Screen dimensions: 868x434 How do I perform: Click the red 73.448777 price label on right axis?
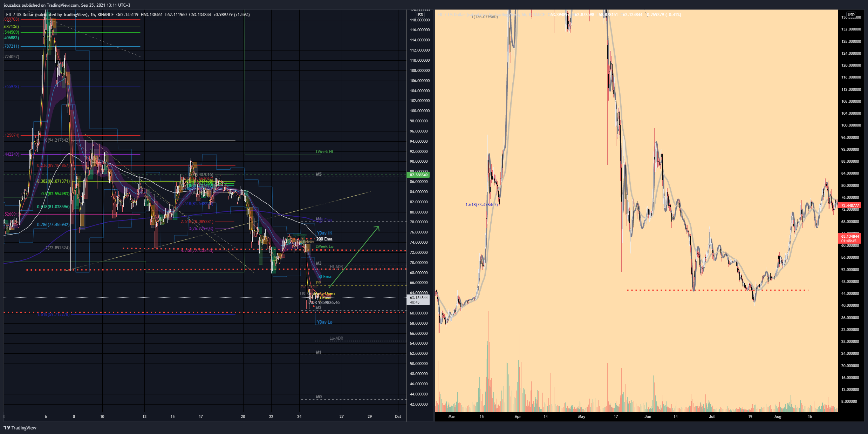(850, 205)
